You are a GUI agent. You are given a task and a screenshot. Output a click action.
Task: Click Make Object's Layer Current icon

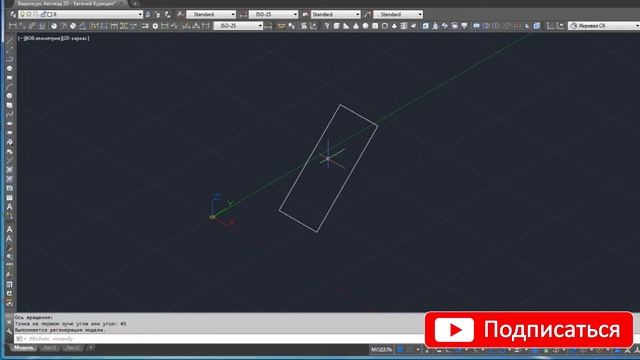coord(148,14)
